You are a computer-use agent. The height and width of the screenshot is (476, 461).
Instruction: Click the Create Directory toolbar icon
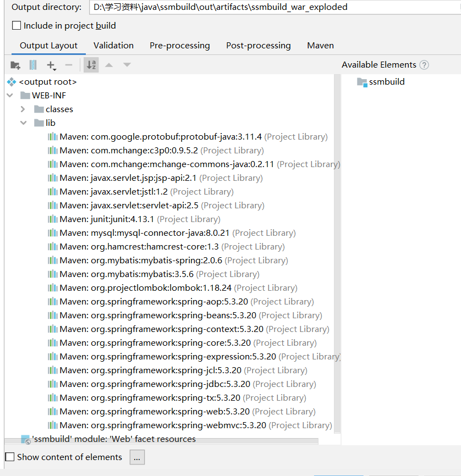pos(15,65)
